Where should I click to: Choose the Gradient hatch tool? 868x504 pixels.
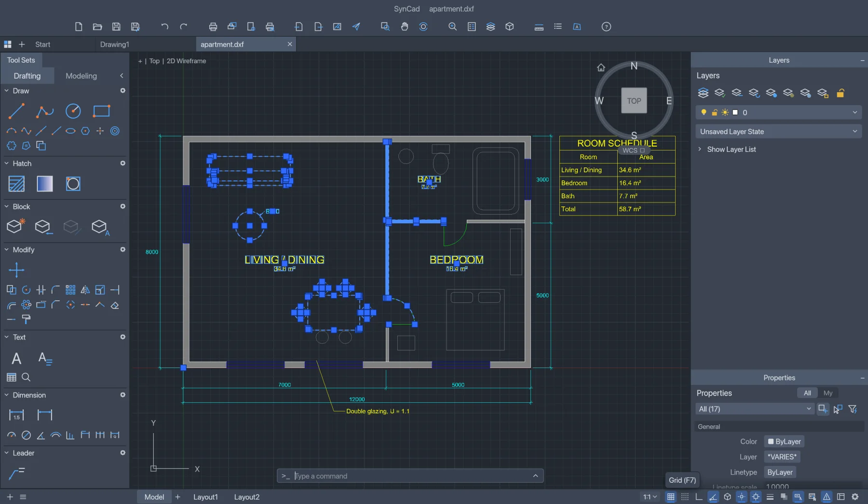point(45,184)
